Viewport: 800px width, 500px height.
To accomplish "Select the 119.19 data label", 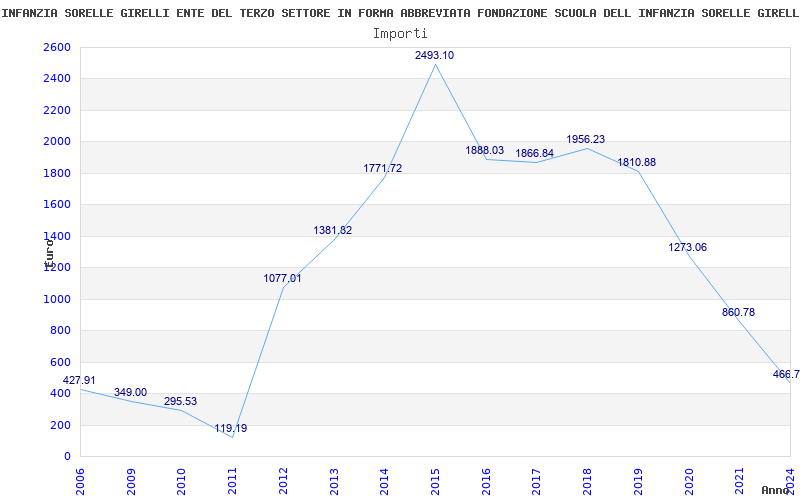I will click(x=231, y=428).
